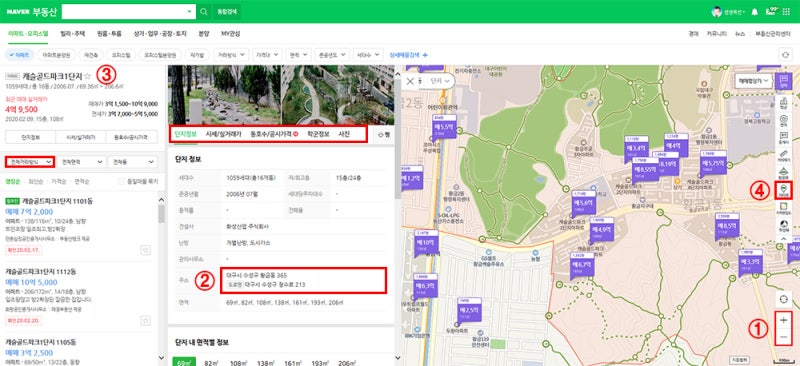Click the 단지정보 button under price summary

[30, 137]
